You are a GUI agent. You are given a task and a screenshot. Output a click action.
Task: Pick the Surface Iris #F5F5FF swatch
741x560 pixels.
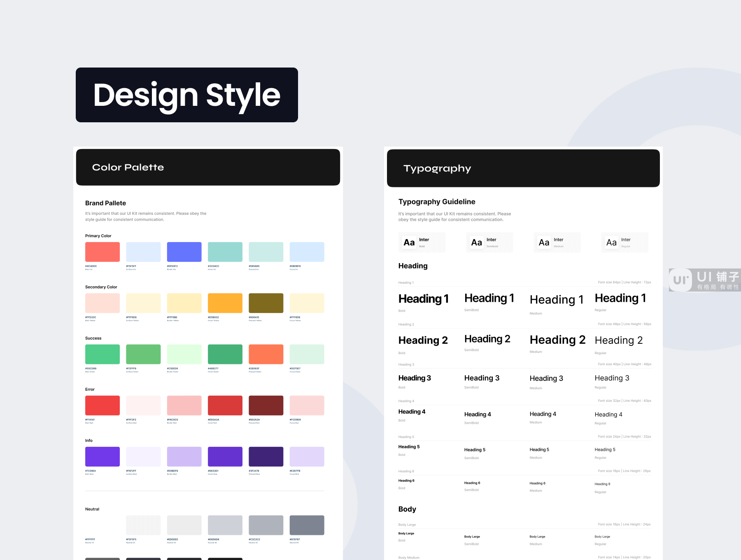coord(143,252)
